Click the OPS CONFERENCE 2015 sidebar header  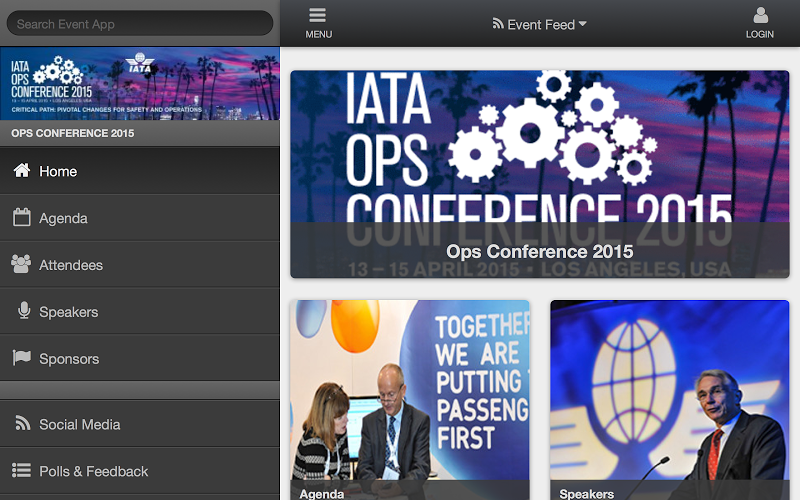[x=140, y=133]
